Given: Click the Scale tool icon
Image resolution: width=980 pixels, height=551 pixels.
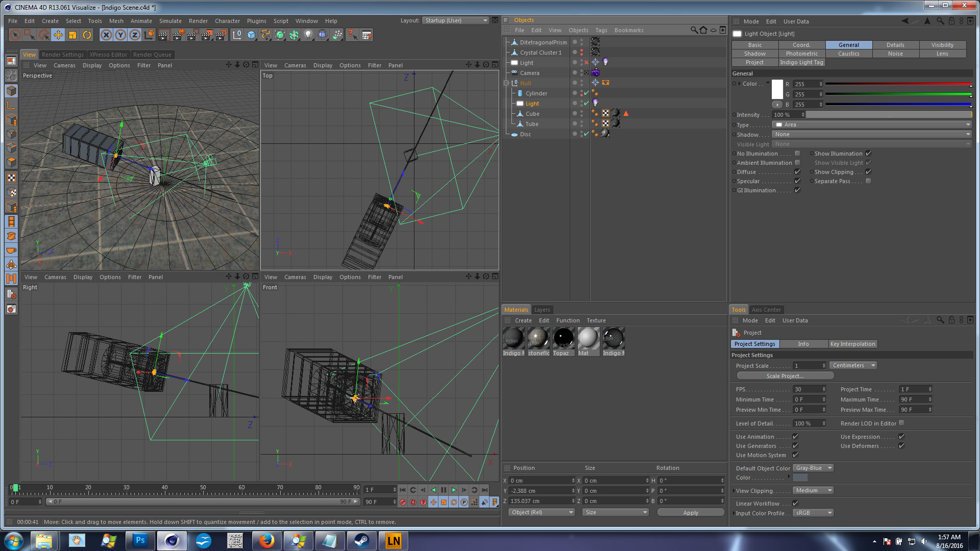Looking at the screenshot, I should (72, 35).
